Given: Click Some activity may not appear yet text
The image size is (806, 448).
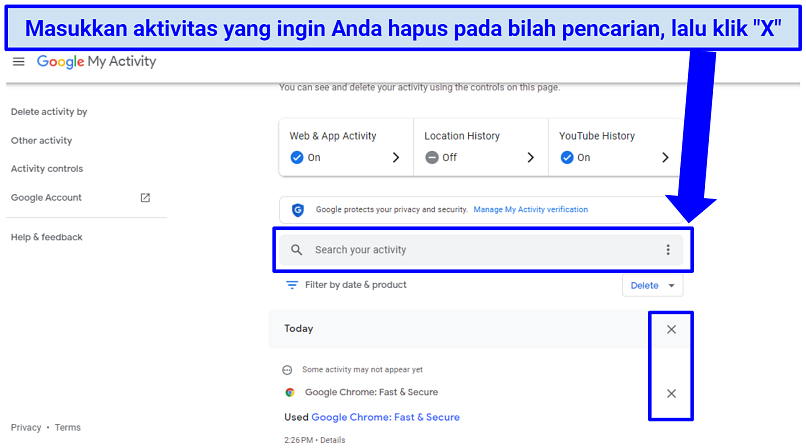Looking at the screenshot, I should click(x=362, y=369).
